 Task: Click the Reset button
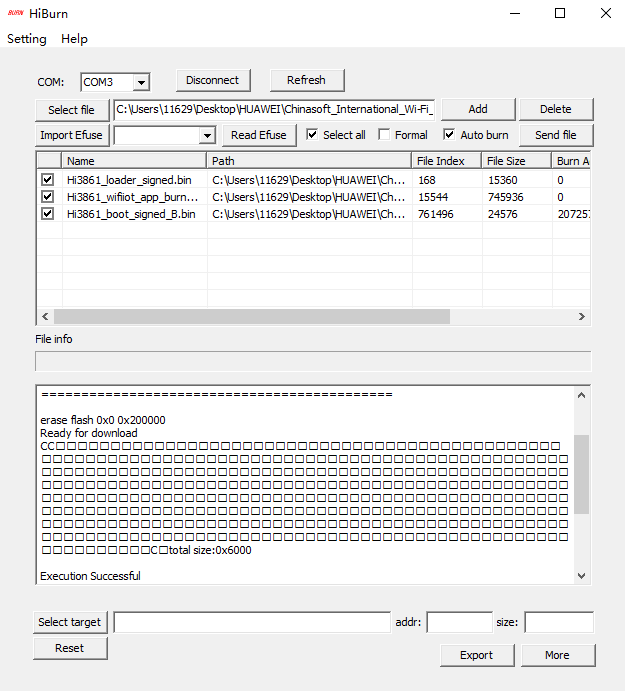click(x=70, y=648)
